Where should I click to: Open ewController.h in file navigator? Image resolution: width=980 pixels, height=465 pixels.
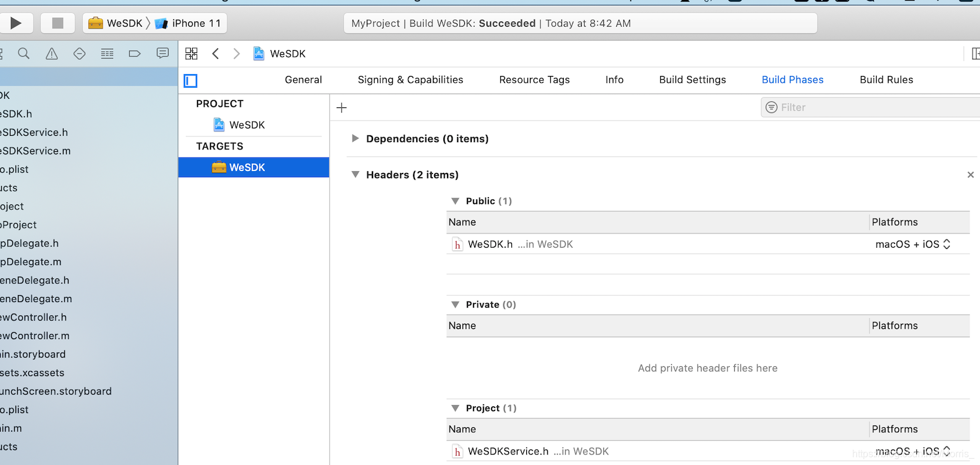click(x=33, y=317)
